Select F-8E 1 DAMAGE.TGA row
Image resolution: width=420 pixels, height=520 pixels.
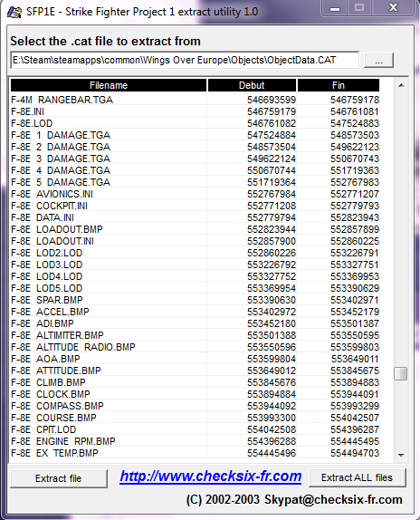(195, 135)
